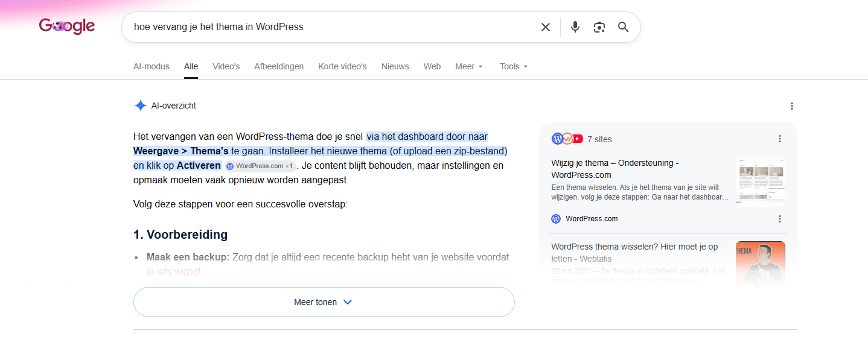Select the Alle tab
Viewport: 868px width, 337px height.
tap(191, 66)
